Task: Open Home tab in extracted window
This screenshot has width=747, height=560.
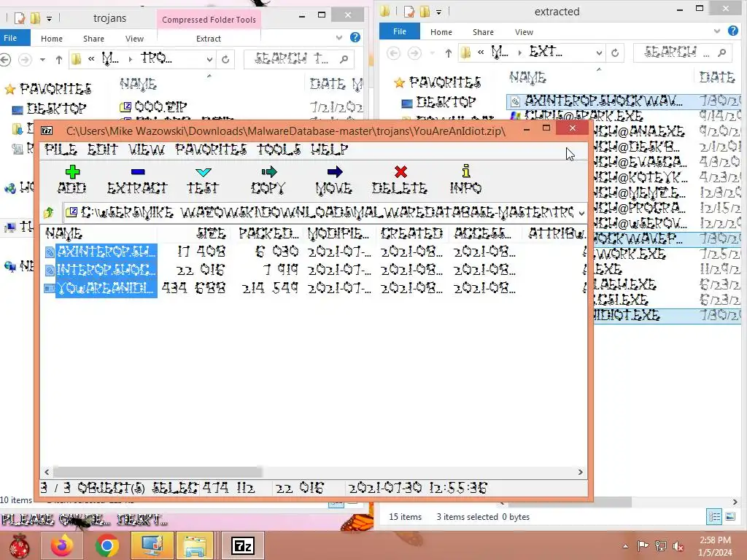Action: click(x=441, y=32)
